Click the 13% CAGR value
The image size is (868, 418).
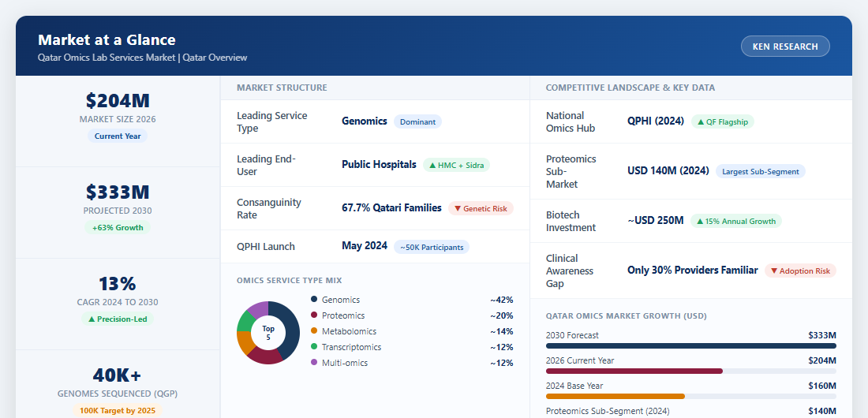click(x=118, y=283)
